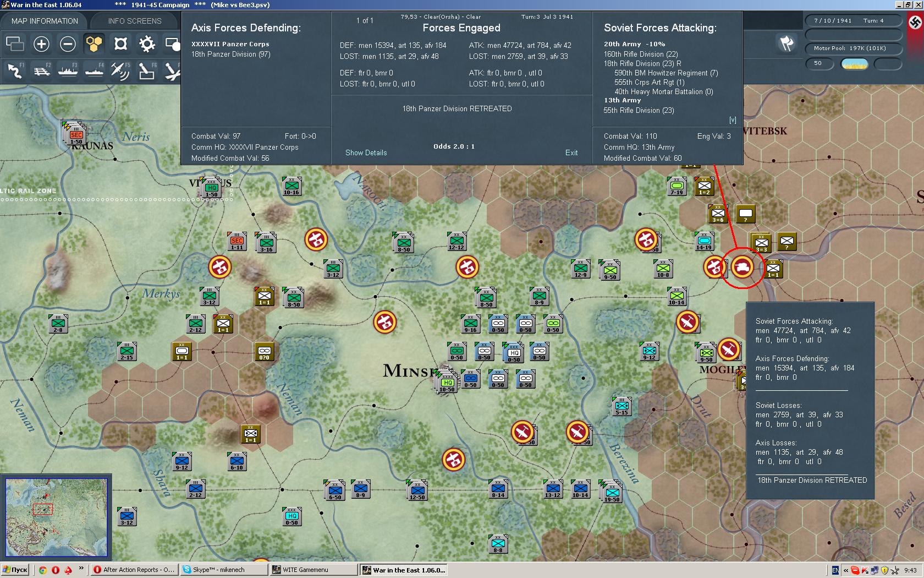Exit the combat resolution report

pos(571,152)
